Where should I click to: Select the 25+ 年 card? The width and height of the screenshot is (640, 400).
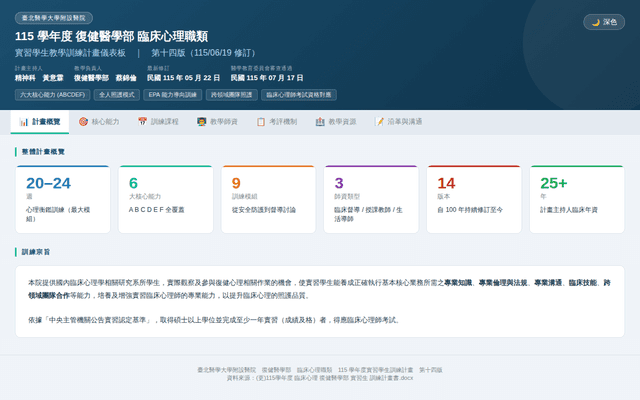577,199
